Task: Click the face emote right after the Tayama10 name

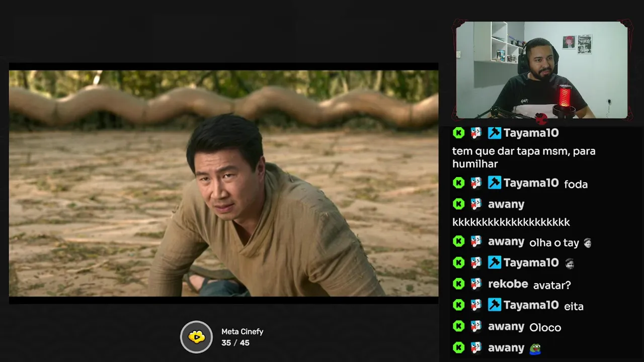Action: (x=569, y=263)
